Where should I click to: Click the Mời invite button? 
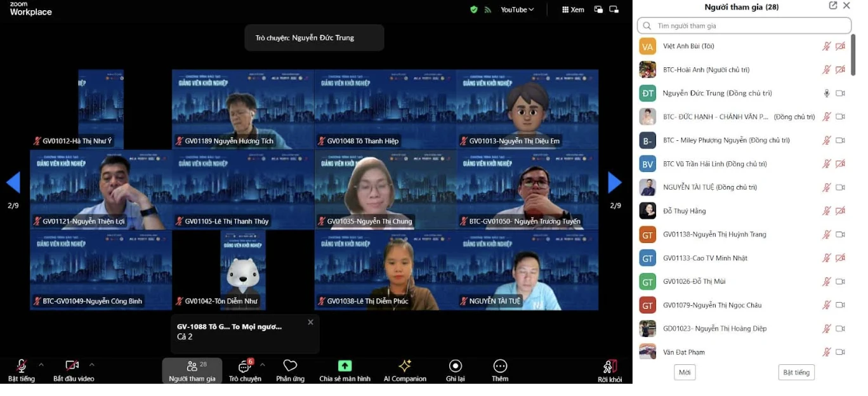point(685,373)
